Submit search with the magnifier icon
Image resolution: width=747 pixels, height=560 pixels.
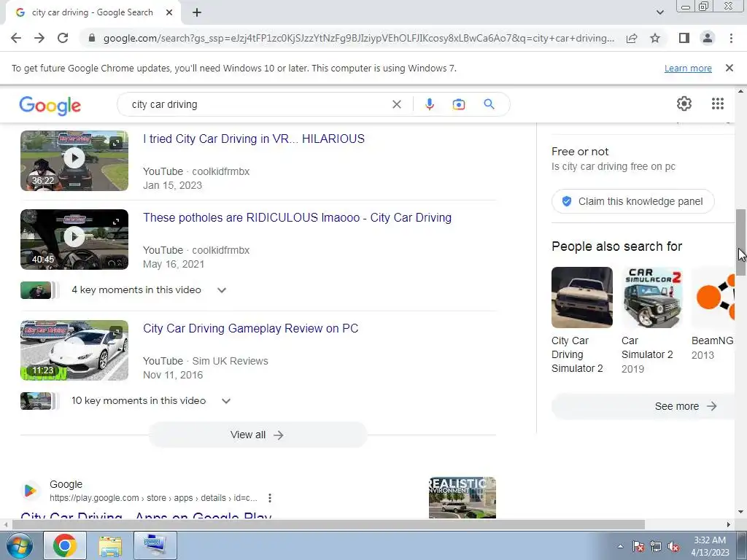[489, 104]
